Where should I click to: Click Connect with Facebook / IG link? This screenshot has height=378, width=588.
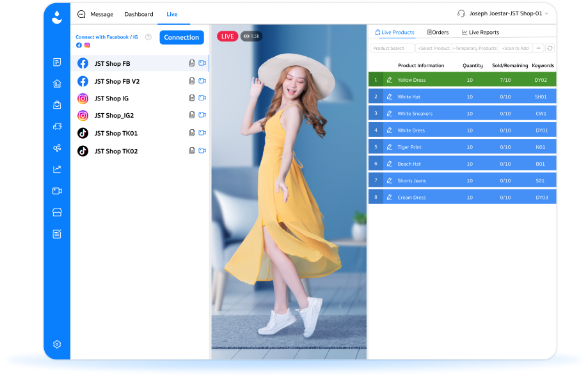(x=106, y=37)
